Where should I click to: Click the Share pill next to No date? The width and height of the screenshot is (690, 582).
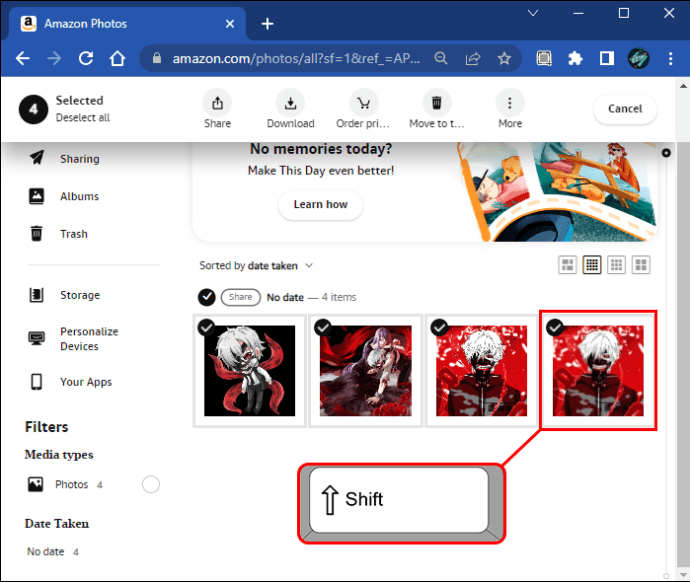(x=240, y=297)
